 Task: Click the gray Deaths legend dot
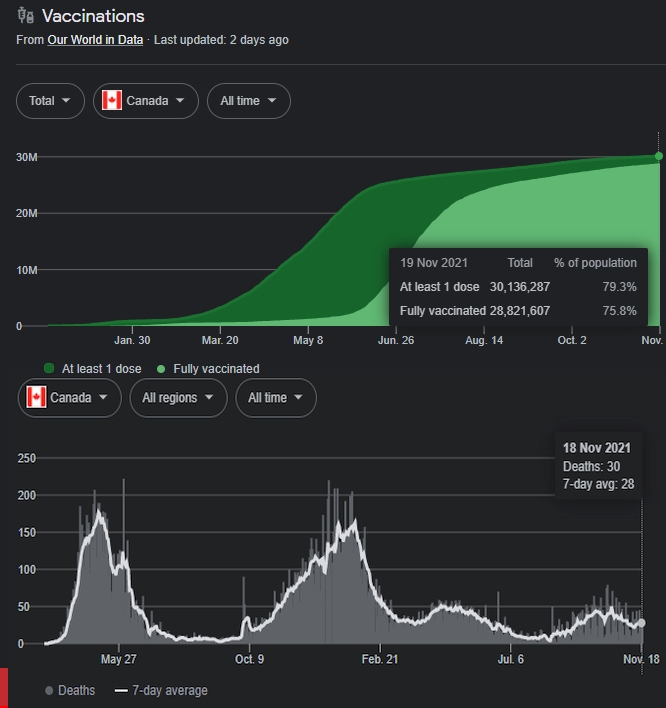pyautogui.click(x=49, y=690)
